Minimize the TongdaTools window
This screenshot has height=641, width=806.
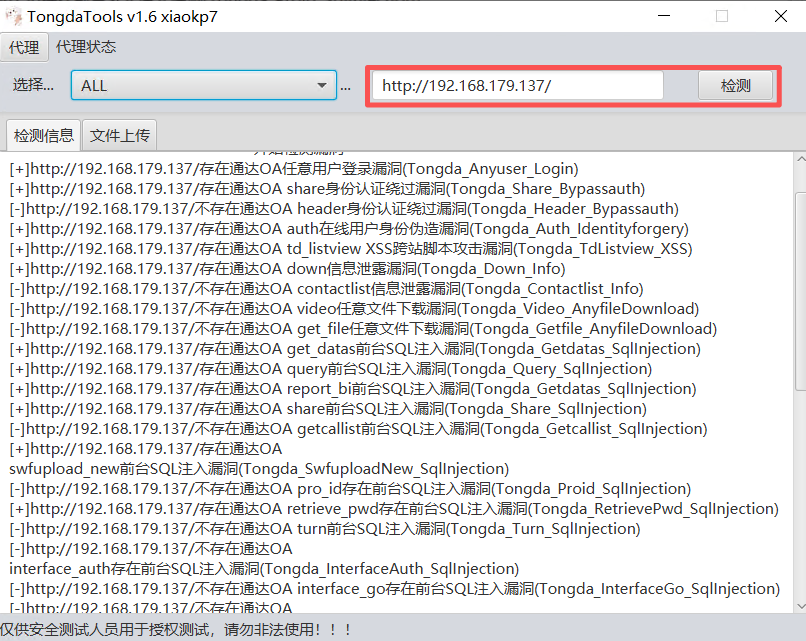pyautogui.click(x=664, y=16)
